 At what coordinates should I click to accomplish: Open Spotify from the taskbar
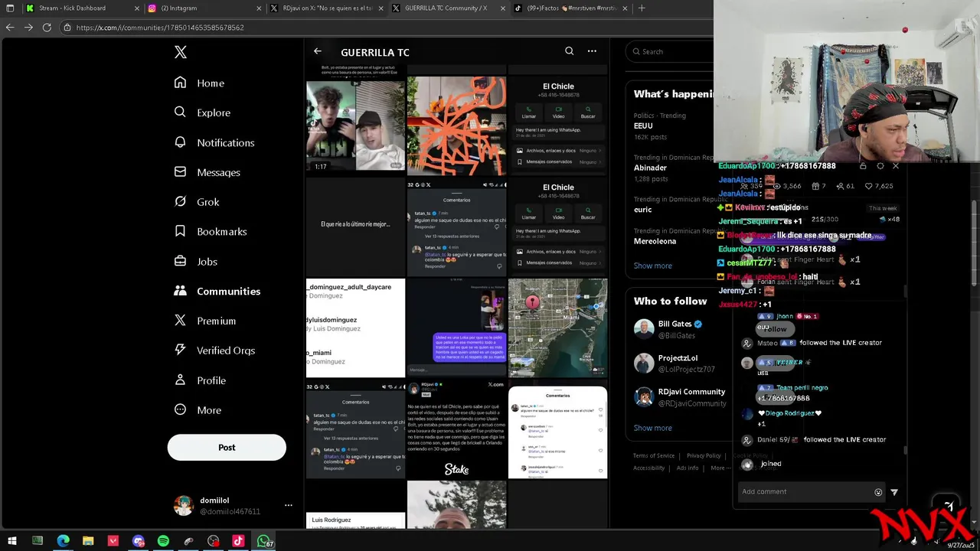[163, 541]
